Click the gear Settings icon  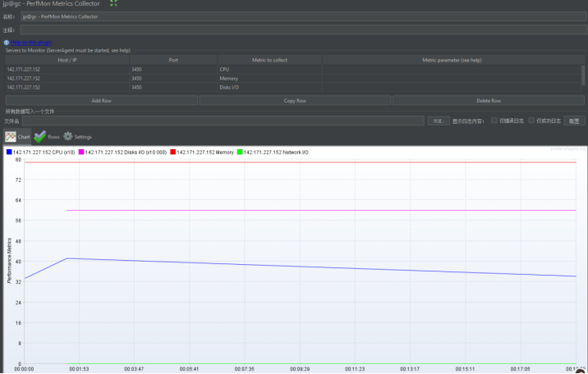[68, 136]
